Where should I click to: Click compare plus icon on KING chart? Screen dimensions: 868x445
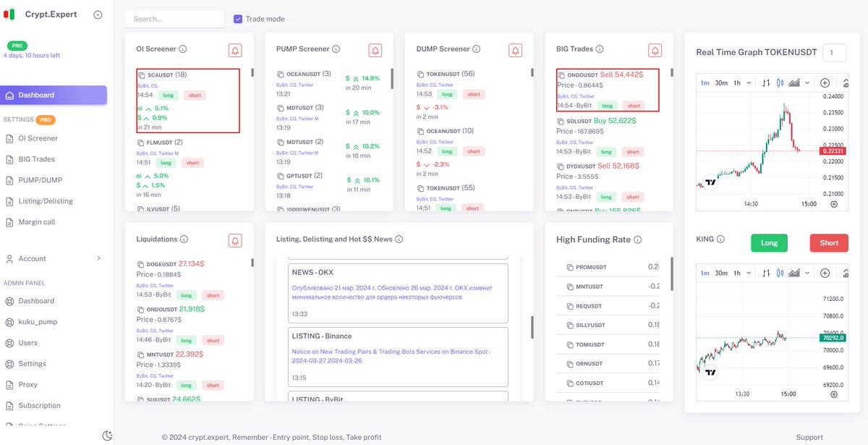tap(825, 273)
